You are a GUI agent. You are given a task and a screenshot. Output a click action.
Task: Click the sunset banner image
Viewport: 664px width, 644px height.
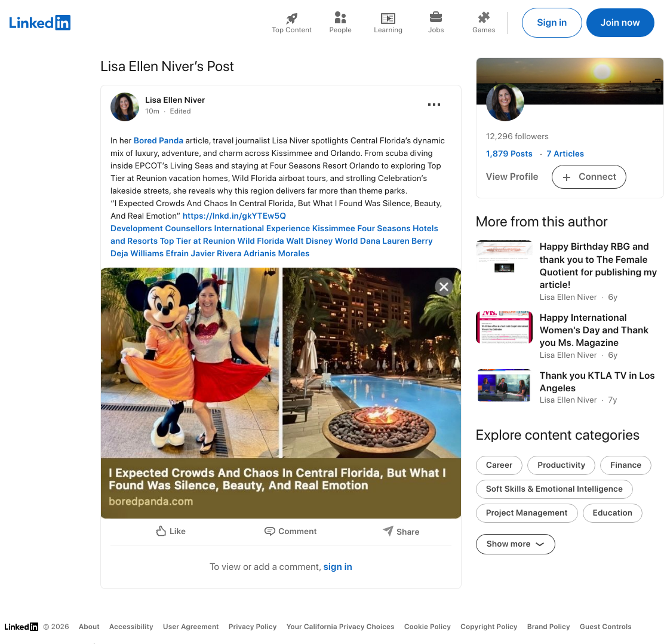pyautogui.click(x=570, y=81)
